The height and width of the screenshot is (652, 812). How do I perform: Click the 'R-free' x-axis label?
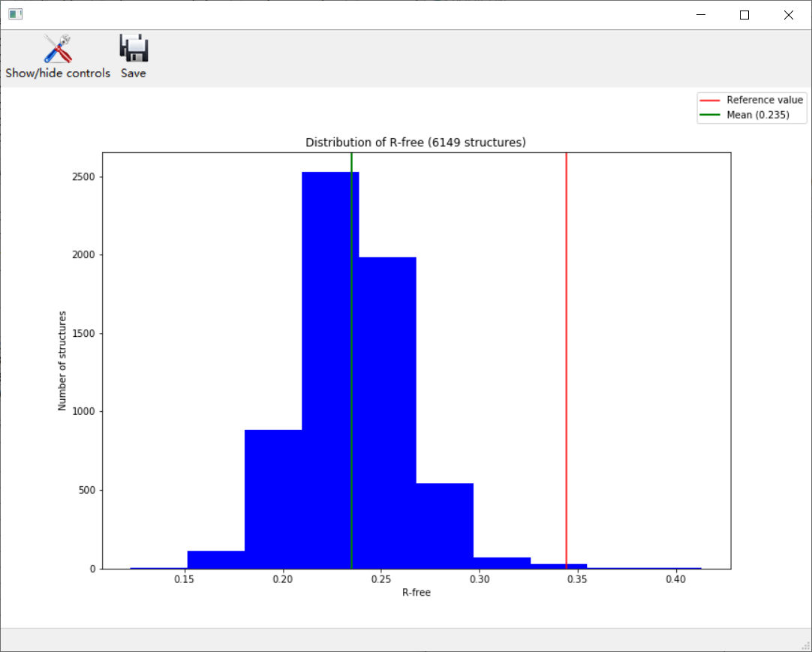(x=417, y=593)
